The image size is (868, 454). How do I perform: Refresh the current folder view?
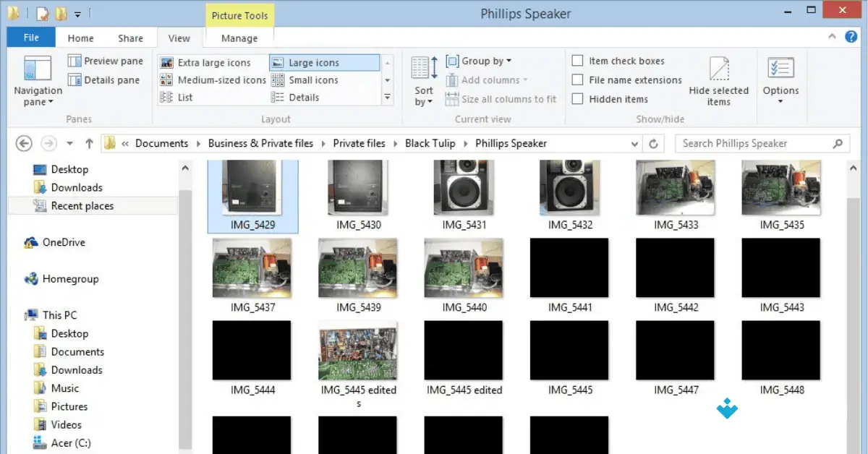coord(653,143)
